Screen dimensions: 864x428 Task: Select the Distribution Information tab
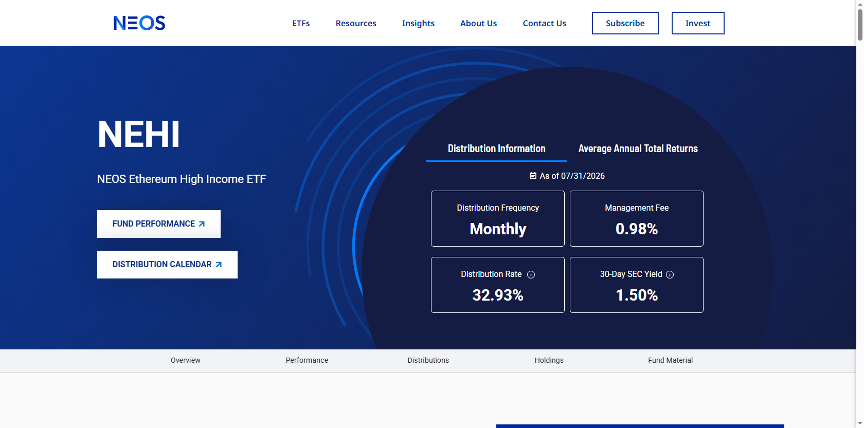[x=496, y=149]
